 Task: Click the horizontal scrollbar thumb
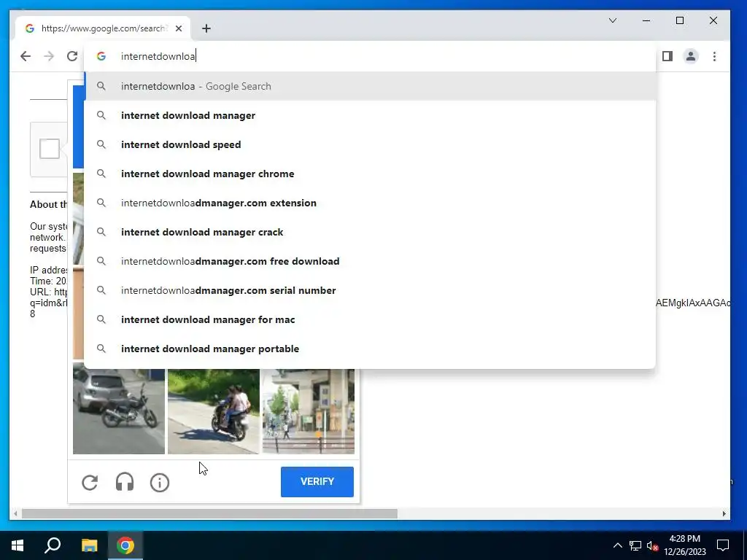[x=209, y=514]
